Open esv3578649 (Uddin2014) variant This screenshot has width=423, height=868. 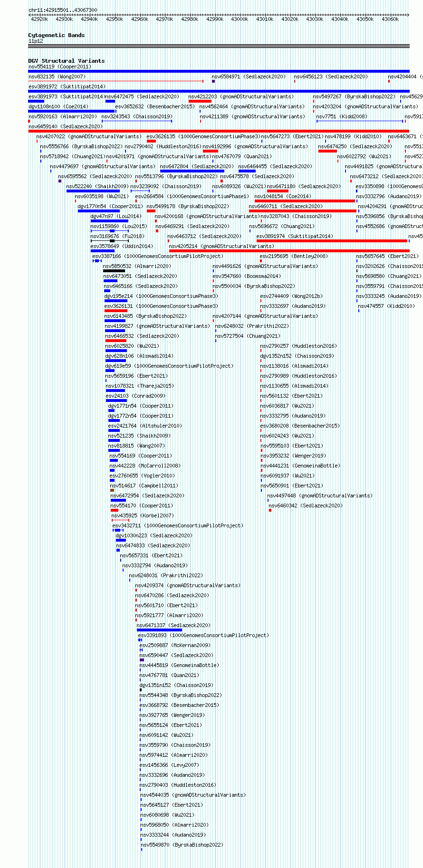[x=122, y=247]
